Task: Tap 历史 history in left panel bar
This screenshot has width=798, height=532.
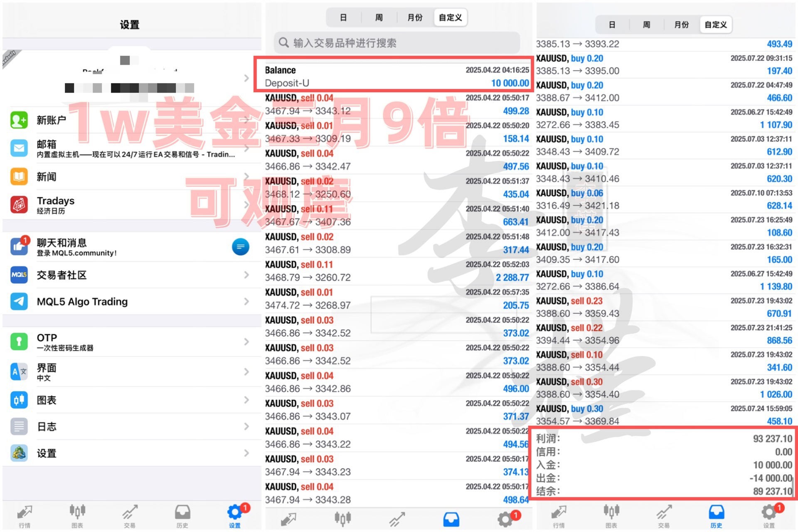Action: [182, 516]
